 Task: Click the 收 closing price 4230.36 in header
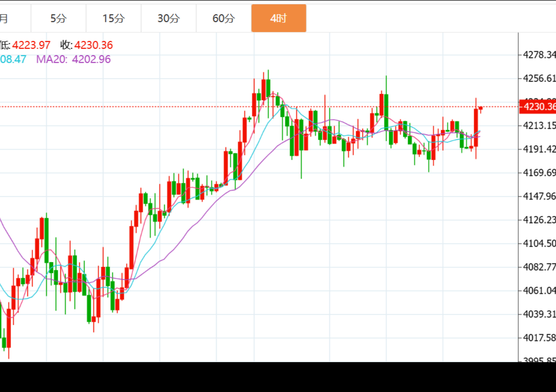tap(93, 46)
